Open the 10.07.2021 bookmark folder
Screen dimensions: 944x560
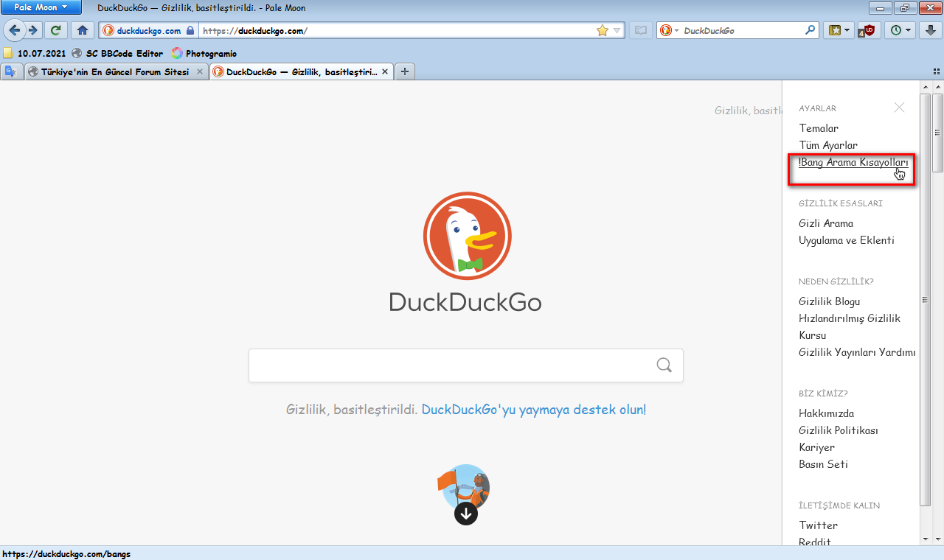(x=35, y=53)
